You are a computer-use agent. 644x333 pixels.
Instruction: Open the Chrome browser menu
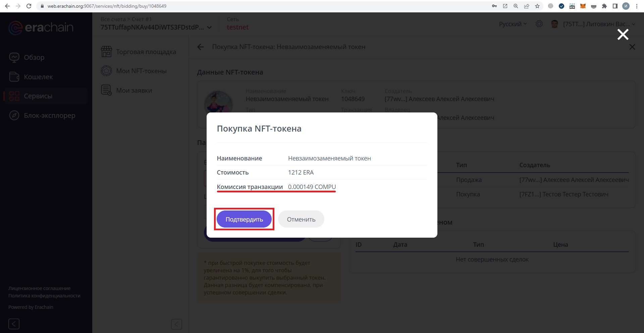(637, 6)
